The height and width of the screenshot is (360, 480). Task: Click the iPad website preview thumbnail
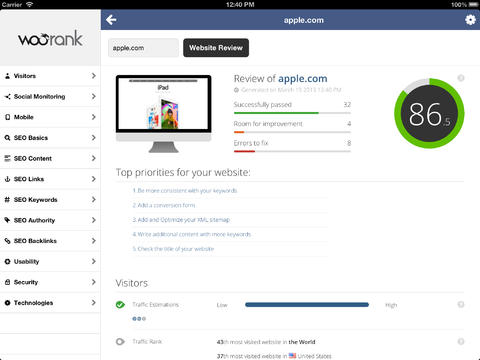[164, 114]
